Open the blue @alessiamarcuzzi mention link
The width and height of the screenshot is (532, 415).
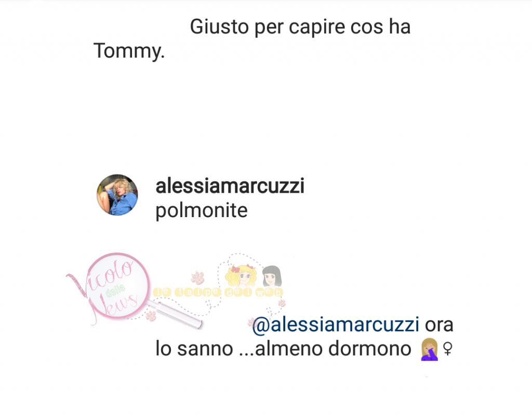pos(336,325)
